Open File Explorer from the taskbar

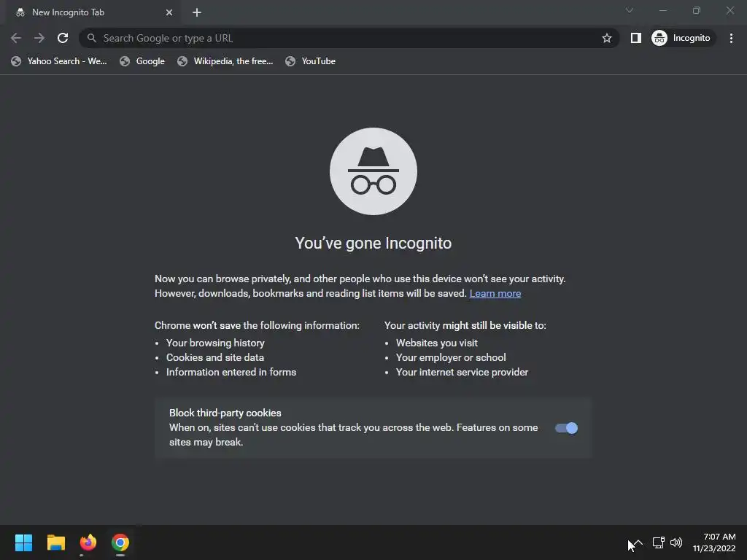click(55, 542)
